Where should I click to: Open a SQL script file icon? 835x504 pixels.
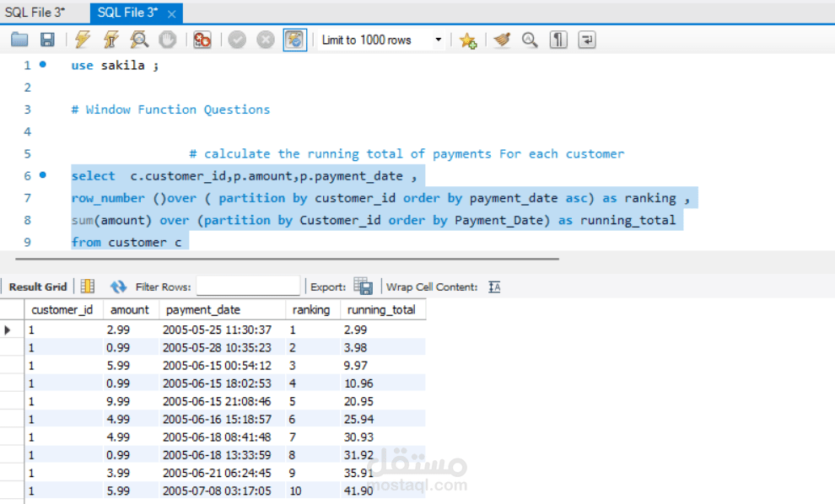point(19,40)
